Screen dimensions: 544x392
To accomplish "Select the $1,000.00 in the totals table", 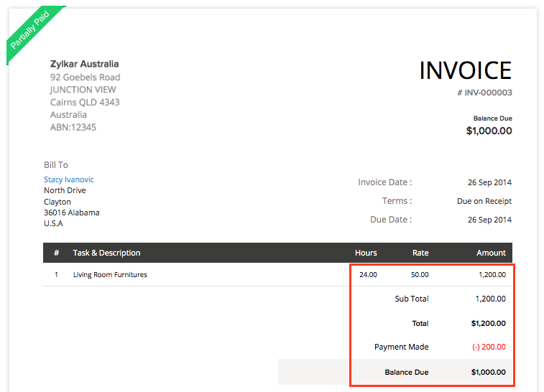I will pyautogui.click(x=488, y=372).
